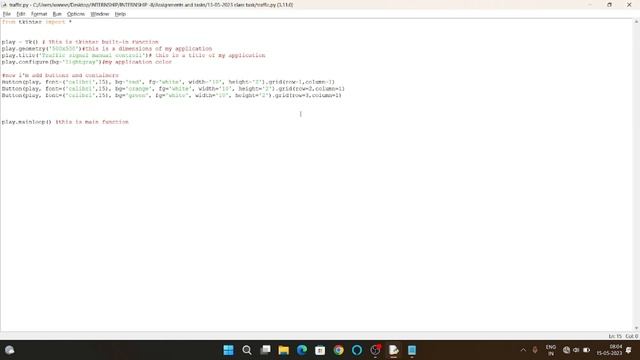Open the volume tray icon
The height and width of the screenshot is (360, 640).
point(576,350)
